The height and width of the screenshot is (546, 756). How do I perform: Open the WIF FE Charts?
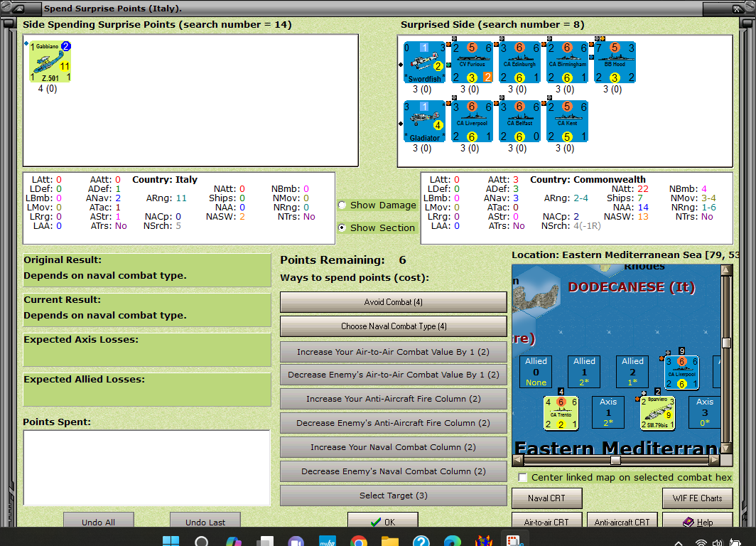click(x=698, y=498)
